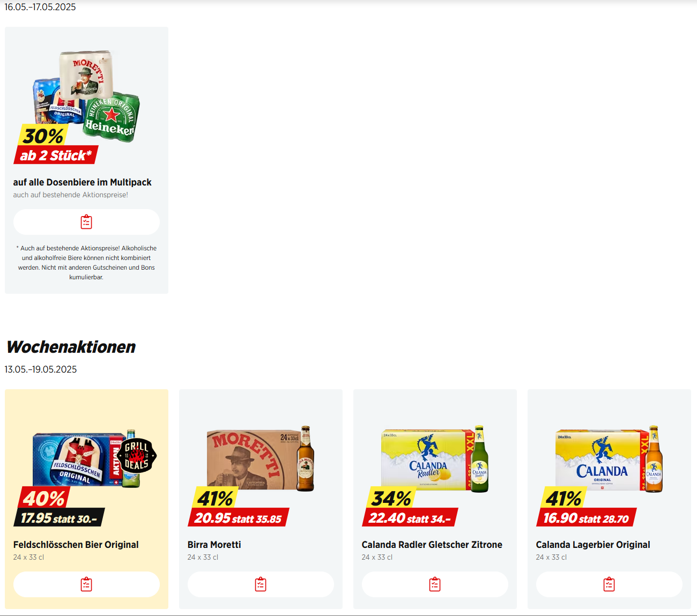
Task: Click the Grill Deals badge on Feldschlösschen
Action: [137, 456]
